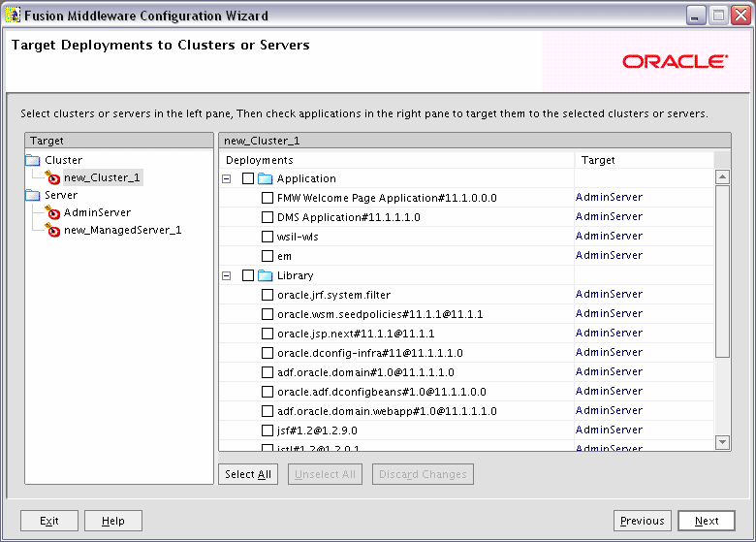Click the oracle.dconfig-infra#11@11.1.1.1.0 label
The width and height of the screenshot is (756, 542).
370,353
